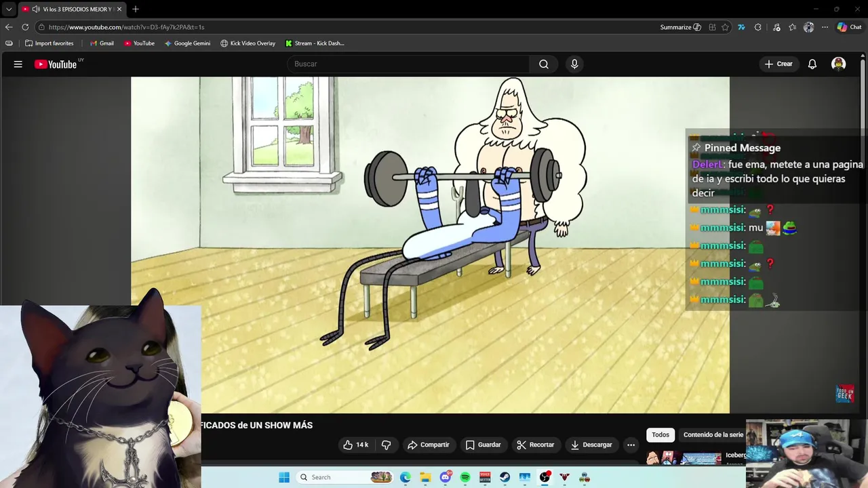Click the video player area
This screenshot has width=868, height=488.
coord(430,245)
